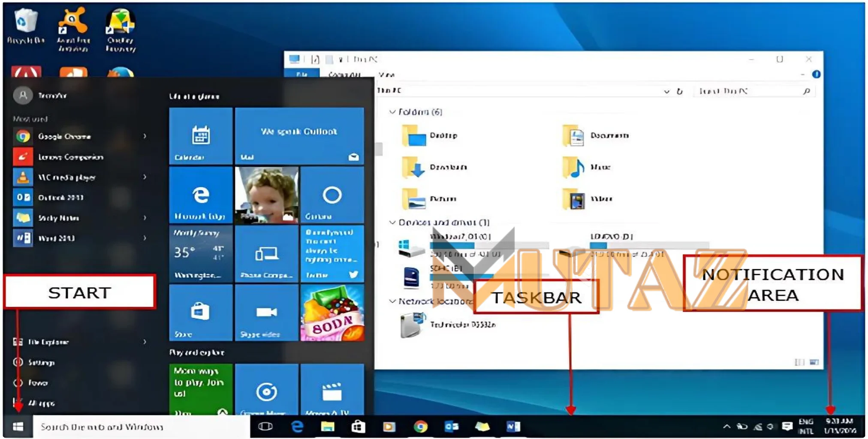Open Music folder in This PC

[x=586, y=167]
